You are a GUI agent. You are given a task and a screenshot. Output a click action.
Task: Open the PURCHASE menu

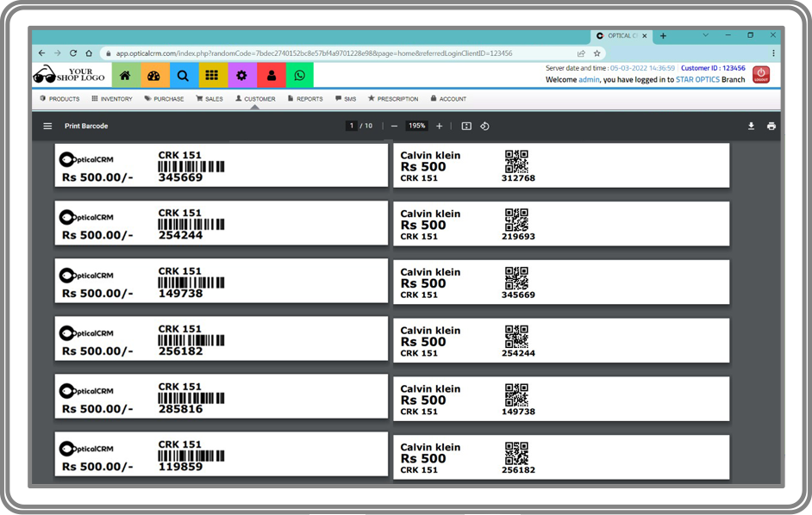[x=164, y=98]
